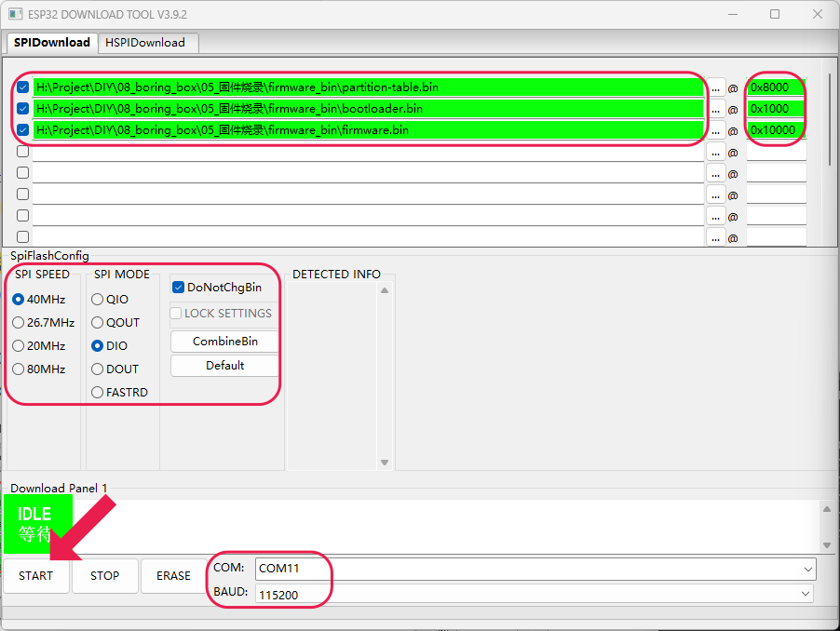Uncheck the firmware.bin file checkbox
This screenshot has height=631, width=840.
22,130
